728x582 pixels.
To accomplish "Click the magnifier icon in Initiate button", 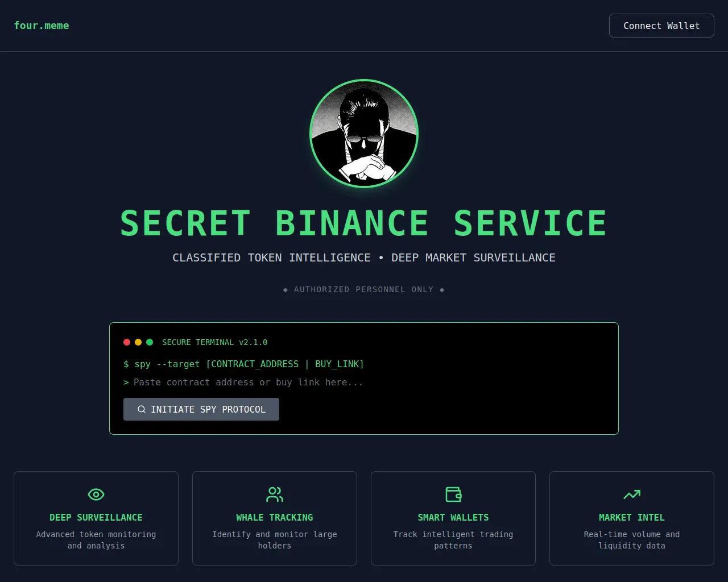I will pos(142,409).
